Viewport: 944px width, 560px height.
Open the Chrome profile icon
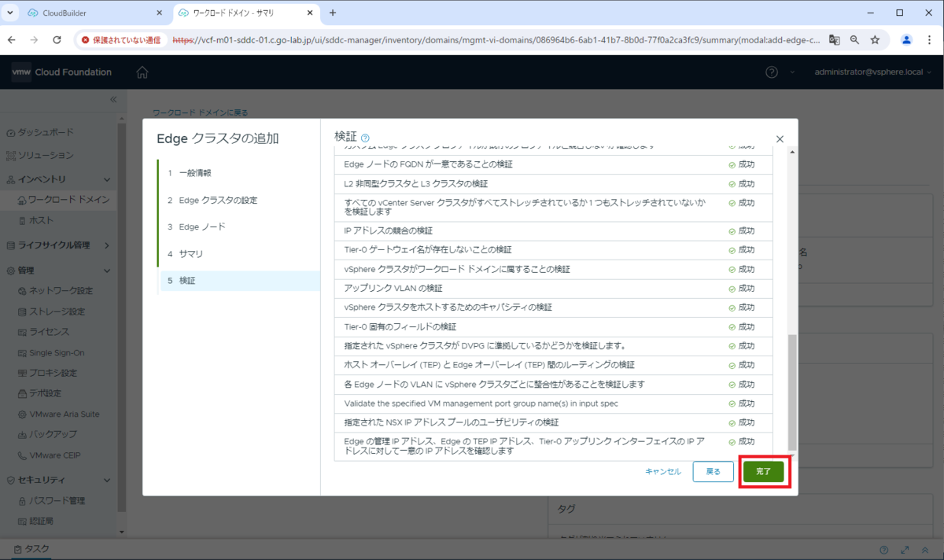point(906,39)
